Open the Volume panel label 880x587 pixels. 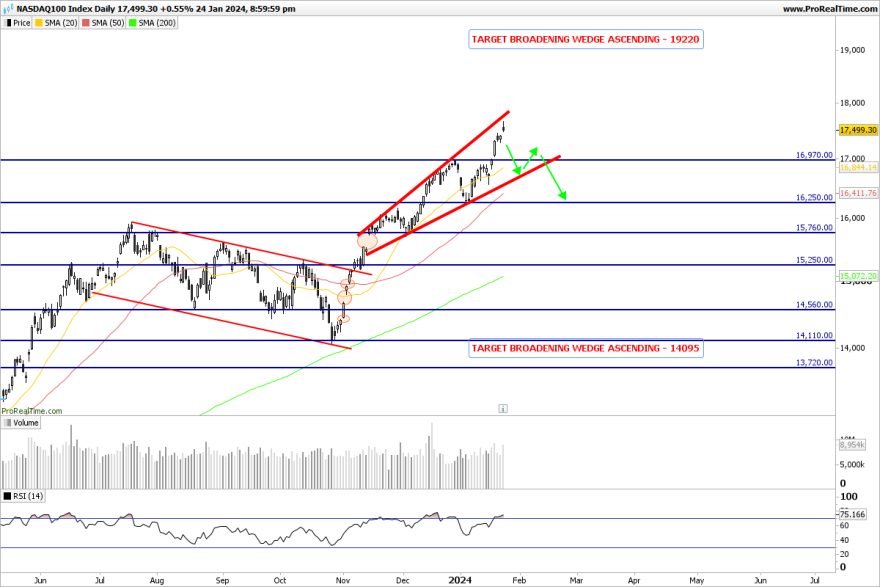26,423
